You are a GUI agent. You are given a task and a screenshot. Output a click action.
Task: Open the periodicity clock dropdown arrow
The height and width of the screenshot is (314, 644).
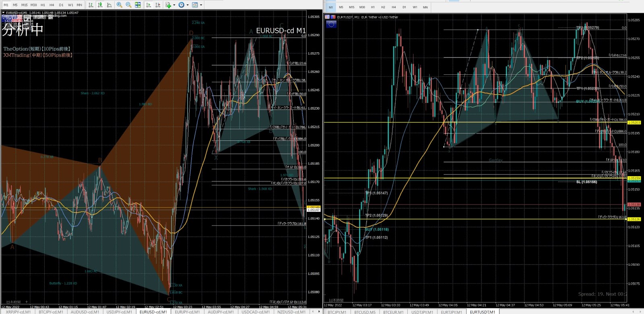(x=188, y=5)
